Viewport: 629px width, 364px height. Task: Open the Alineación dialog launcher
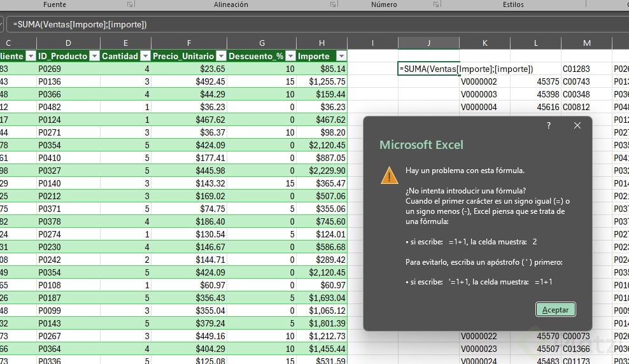[333, 4]
